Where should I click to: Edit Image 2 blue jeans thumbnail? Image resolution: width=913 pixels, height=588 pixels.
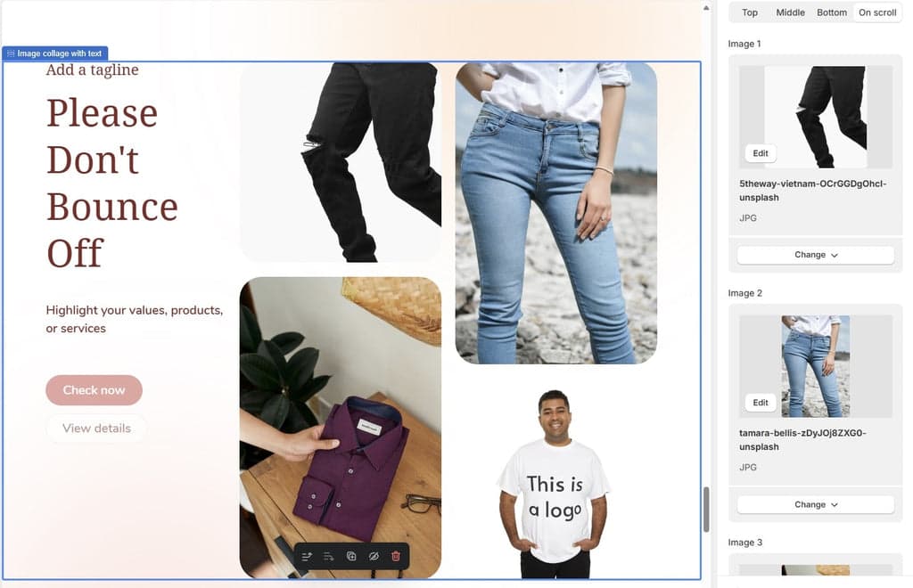pos(761,403)
